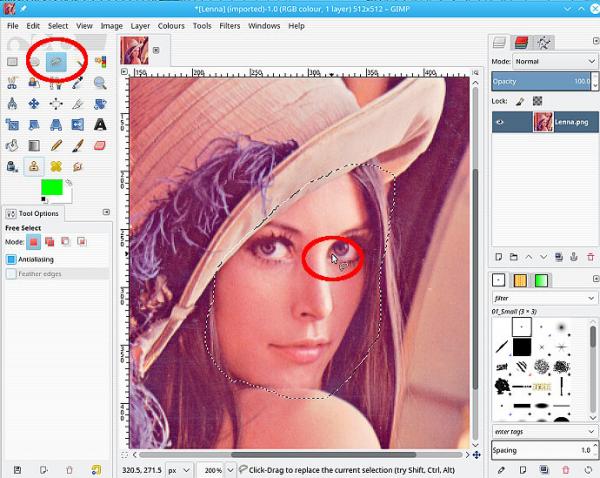
Task: Open the Select menu
Action: pos(58,26)
